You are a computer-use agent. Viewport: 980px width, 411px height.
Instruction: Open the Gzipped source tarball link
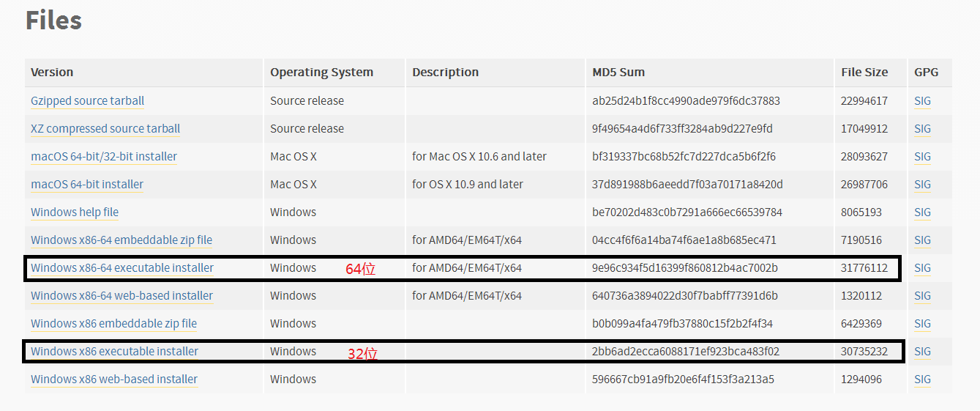click(87, 101)
